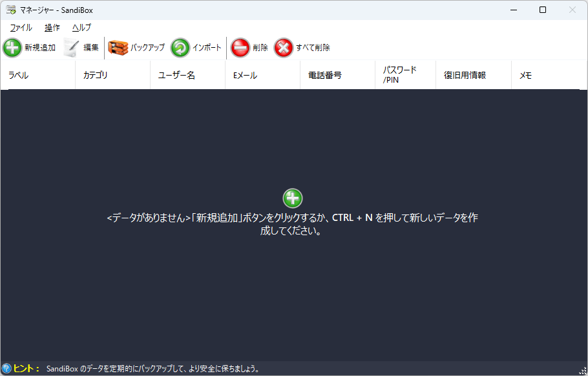
Task: Click the SandiBox app icon in the title bar
Action: point(11,10)
